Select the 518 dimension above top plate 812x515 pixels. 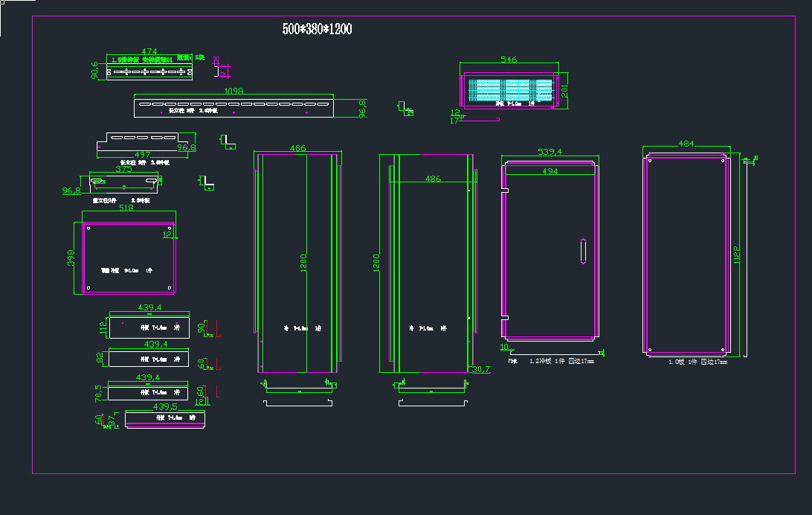tap(126, 209)
